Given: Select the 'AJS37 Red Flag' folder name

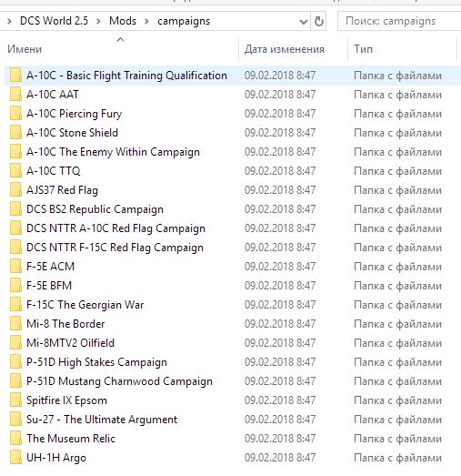Looking at the screenshot, I should (62, 190).
